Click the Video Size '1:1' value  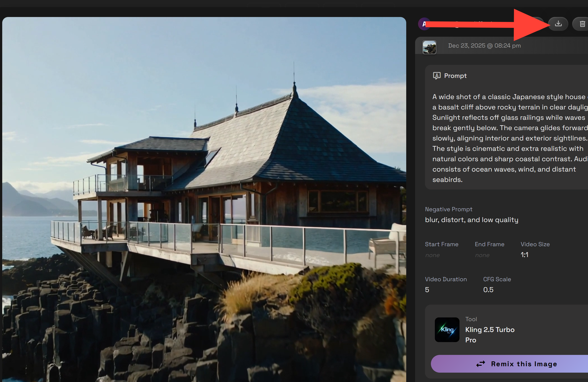pyautogui.click(x=524, y=255)
